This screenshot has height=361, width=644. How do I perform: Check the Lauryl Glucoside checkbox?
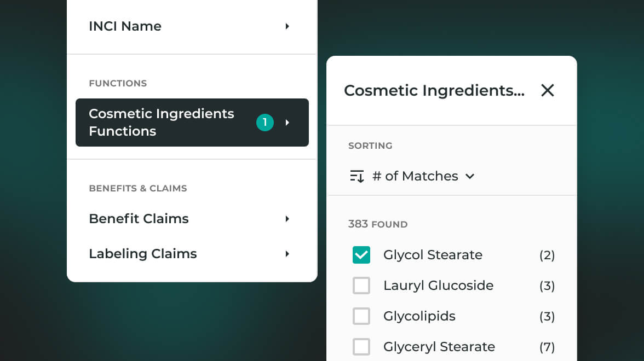(x=361, y=286)
